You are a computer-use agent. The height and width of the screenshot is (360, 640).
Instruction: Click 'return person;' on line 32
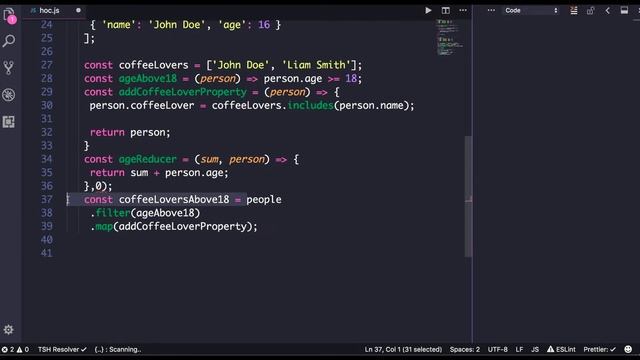coord(130,132)
